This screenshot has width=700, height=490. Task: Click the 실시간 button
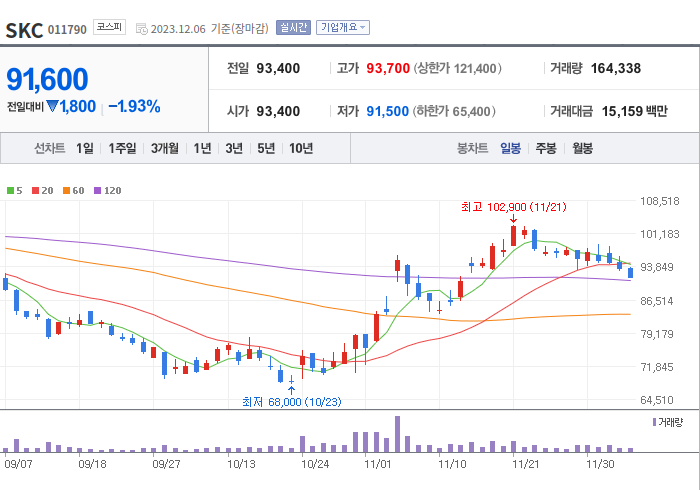pos(293,28)
